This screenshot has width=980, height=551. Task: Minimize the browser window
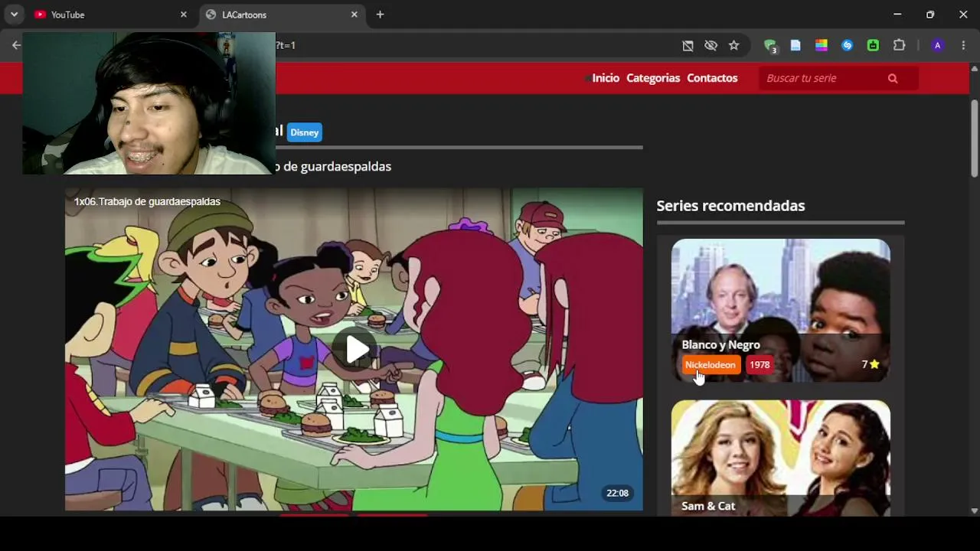[897, 15]
